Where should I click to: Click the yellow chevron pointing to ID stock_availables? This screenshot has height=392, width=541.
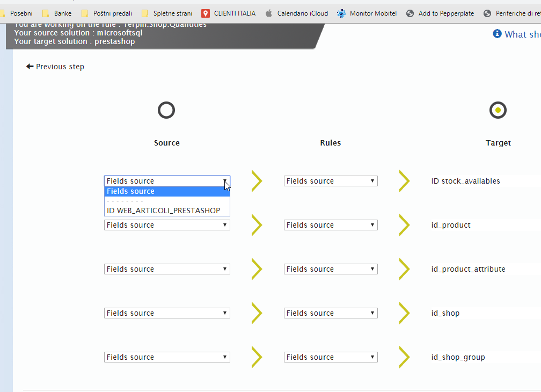(404, 181)
